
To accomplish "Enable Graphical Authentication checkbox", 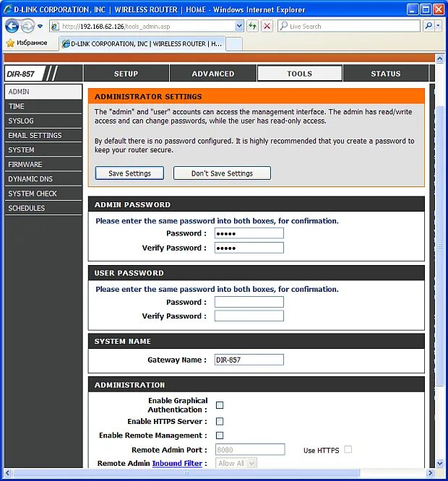I will 220,405.
